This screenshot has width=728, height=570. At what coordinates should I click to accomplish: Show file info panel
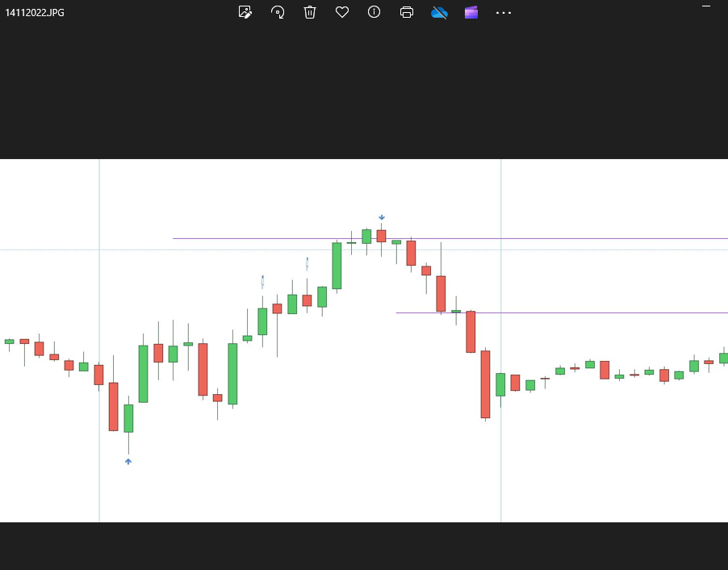coord(374,12)
